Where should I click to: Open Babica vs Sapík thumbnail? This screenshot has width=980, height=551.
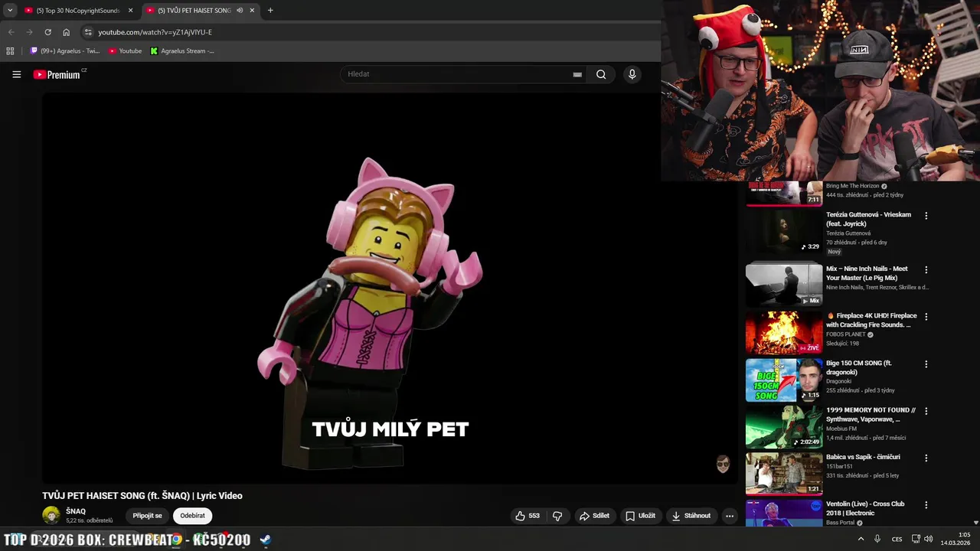point(784,474)
